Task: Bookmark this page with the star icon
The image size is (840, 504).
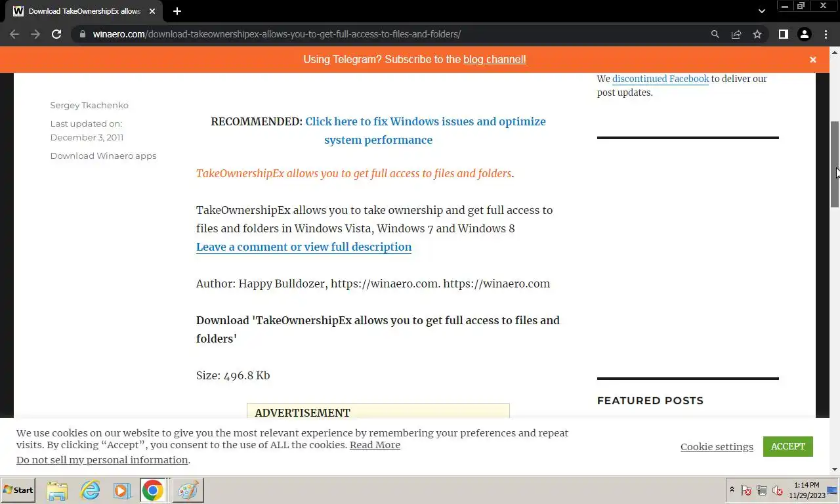Action: (x=757, y=34)
